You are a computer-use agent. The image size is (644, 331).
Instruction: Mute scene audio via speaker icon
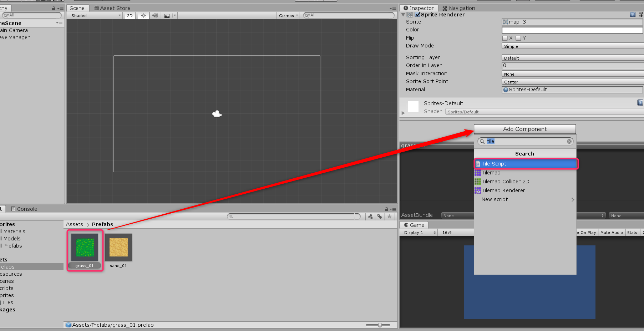[x=154, y=15]
